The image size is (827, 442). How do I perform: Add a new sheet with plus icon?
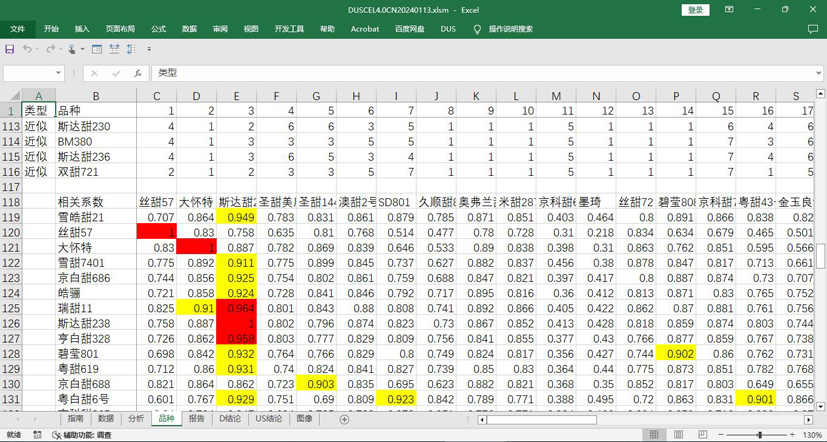(x=344, y=419)
